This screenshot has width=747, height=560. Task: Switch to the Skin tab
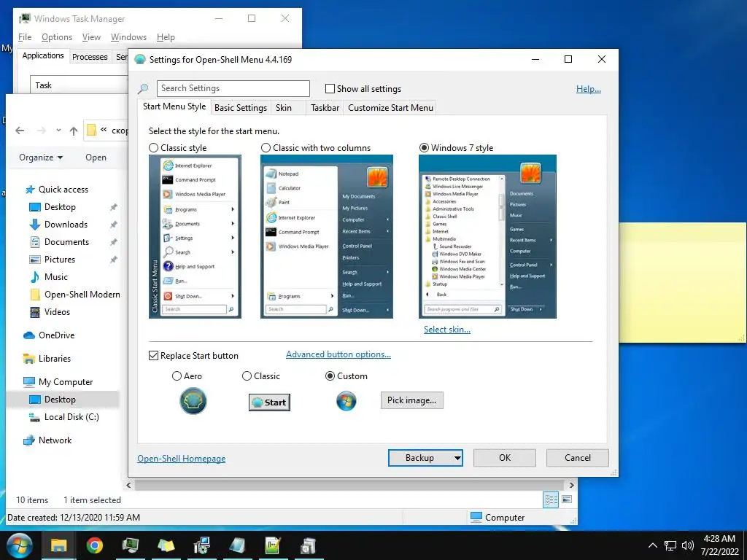(284, 108)
